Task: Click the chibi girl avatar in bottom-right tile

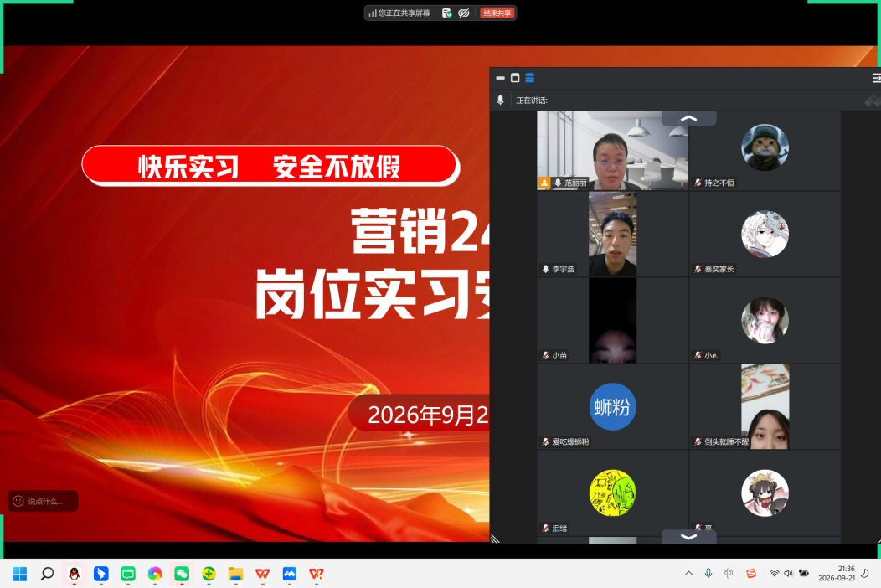Action: tap(765, 493)
